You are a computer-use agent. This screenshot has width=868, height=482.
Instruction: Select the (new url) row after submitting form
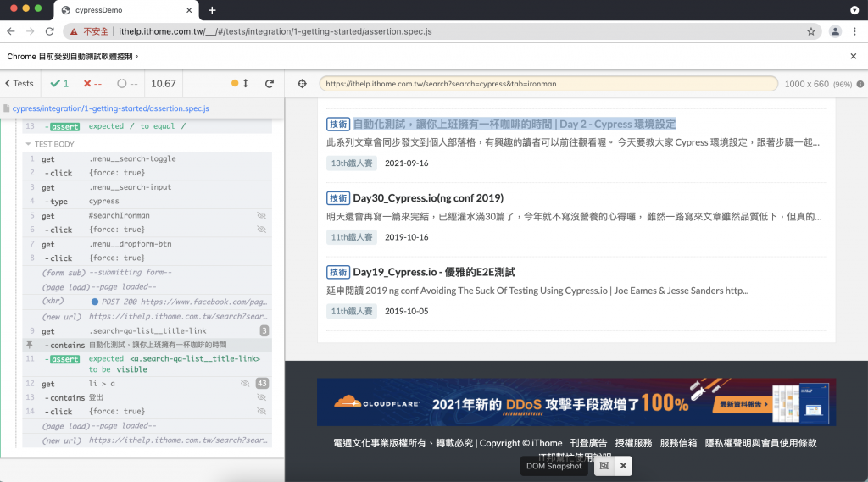click(147, 317)
